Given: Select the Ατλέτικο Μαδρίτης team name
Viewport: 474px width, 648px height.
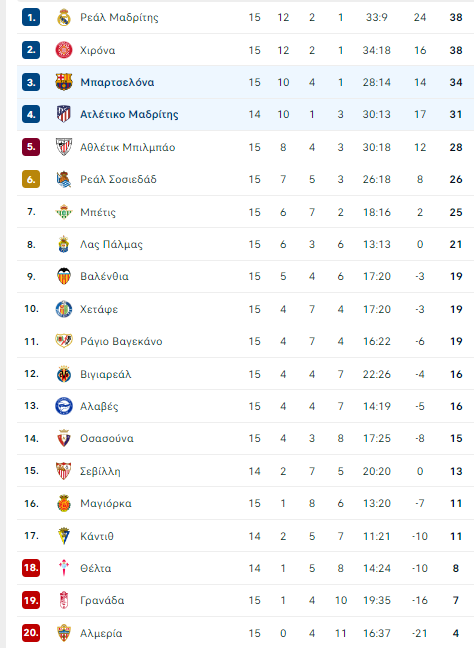Looking at the screenshot, I should (129, 114).
